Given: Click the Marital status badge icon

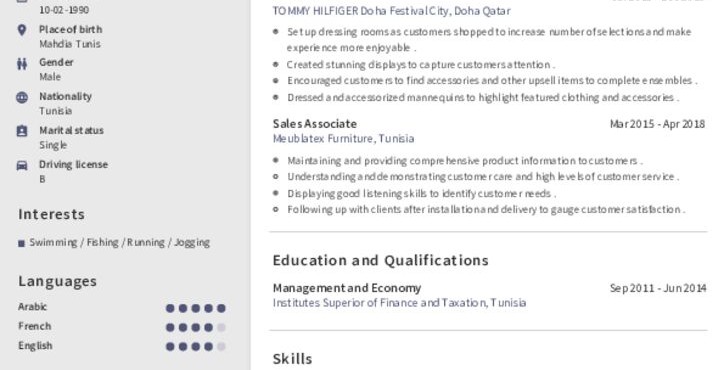Looking at the screenshot, I should coord(22,131).
